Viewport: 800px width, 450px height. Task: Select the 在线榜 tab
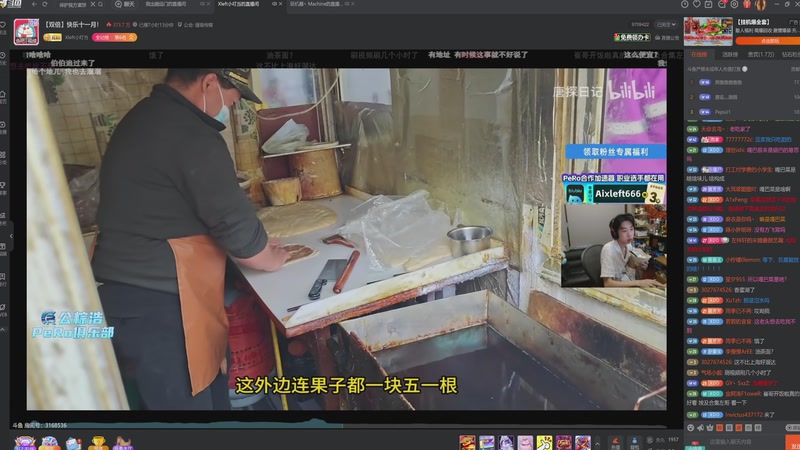point(699,54)
